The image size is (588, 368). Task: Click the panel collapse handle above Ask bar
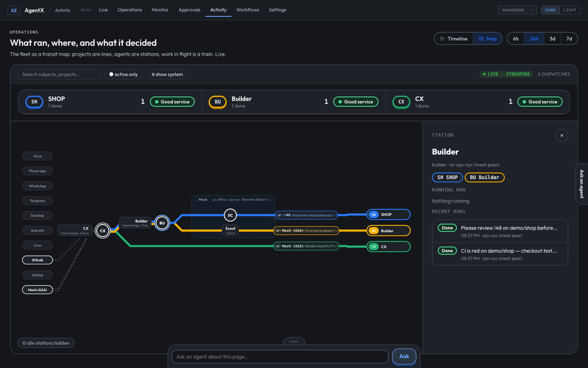[x=294, y=341]
